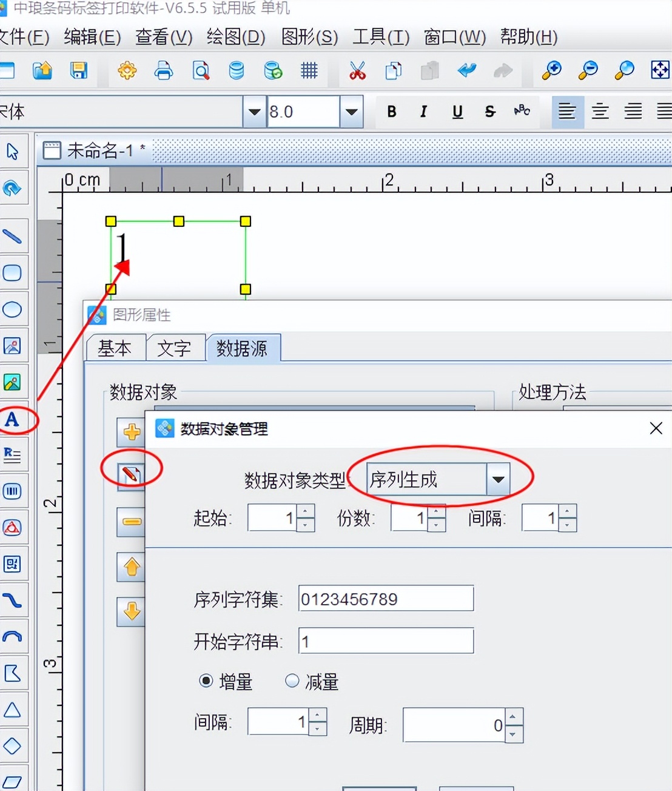Switch to the 文字 tab in 图形属性
The width and height of the screenshot is (672, 791).
[175, 347]
